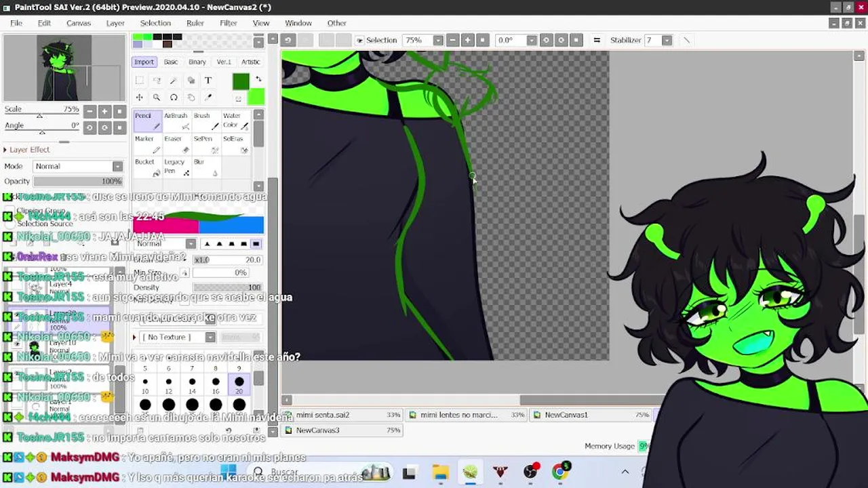Switch to the Binary tool tab
Image resolution: width=868 pixels, height=488 pixels.
(197, 62)
